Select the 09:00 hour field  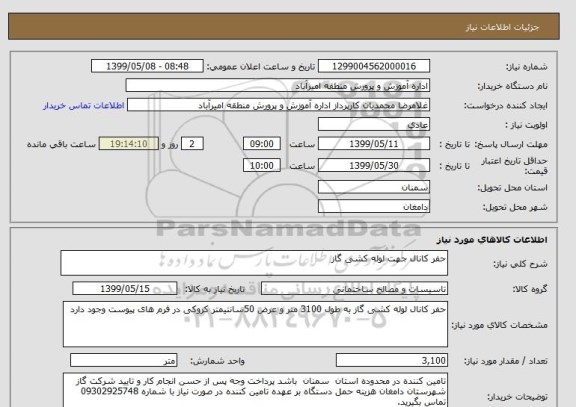262,144
